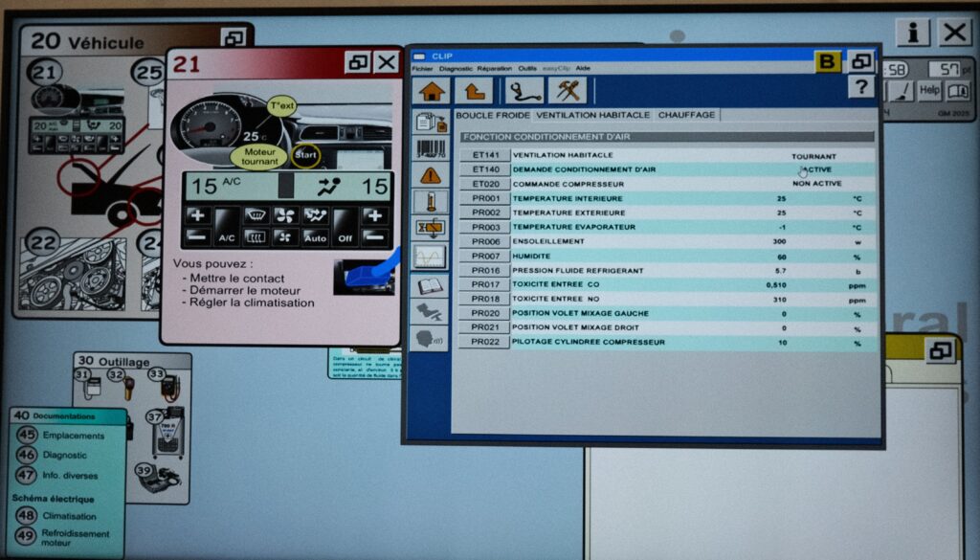980x560 pixels.
Task: Select the PR003 TEMPERATURE EVAPORATEUR row
Action: coord(666,227)
